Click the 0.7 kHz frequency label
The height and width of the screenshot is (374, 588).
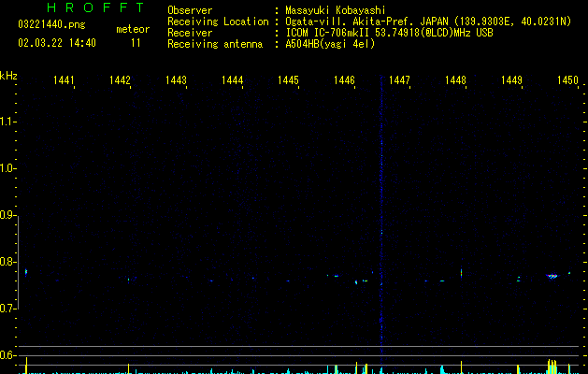(x=7, y=309)
